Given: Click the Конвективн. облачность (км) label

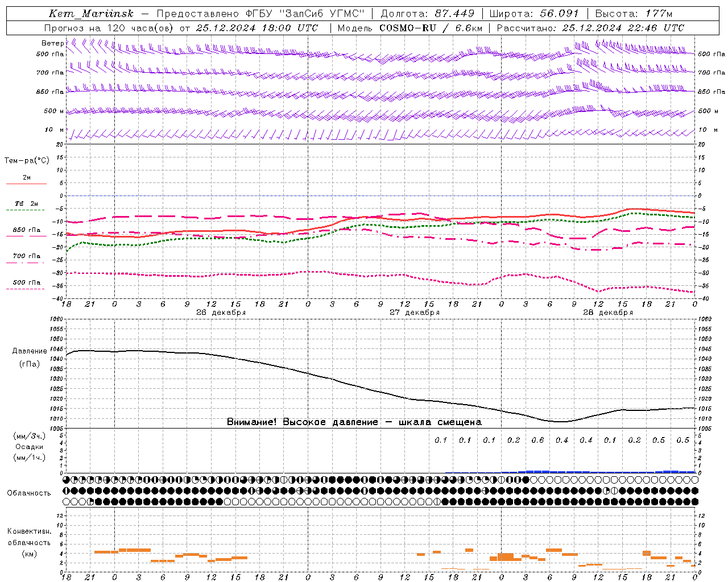Looking at the screenshot, I should [x=29, y=542].
